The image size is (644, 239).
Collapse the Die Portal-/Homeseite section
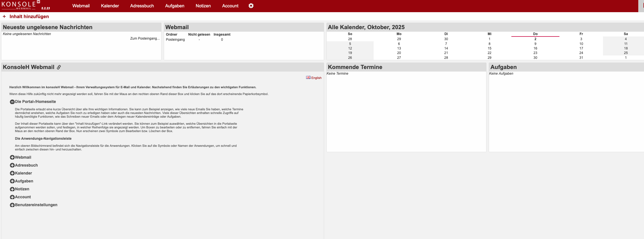point(12,102)
